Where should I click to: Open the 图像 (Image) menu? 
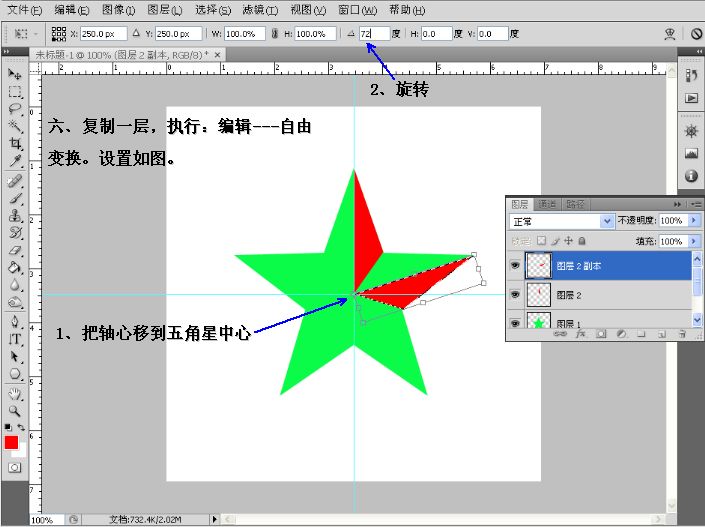pyautogui.click(x=119, y=10)
